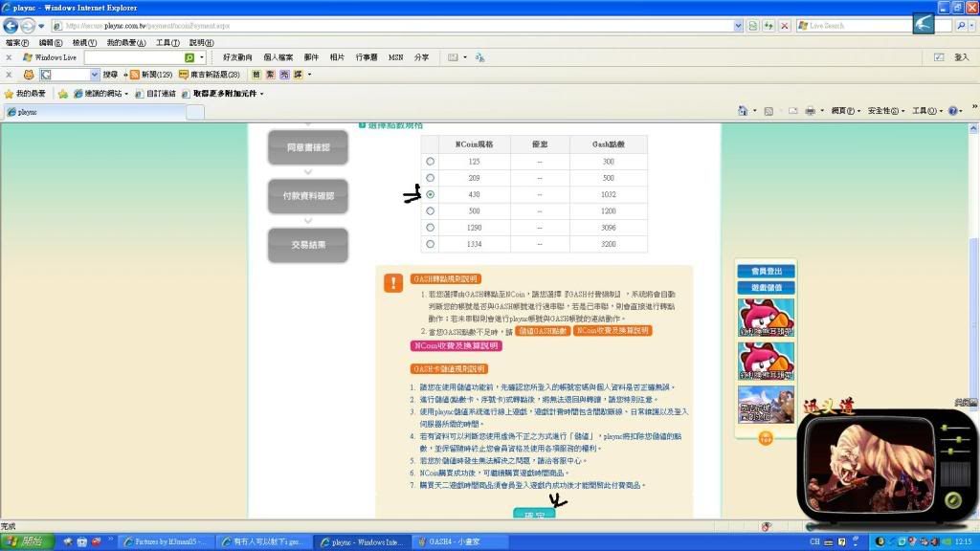
Task: Open the 檔案 menu in menu bar
Action: point(17,43)
